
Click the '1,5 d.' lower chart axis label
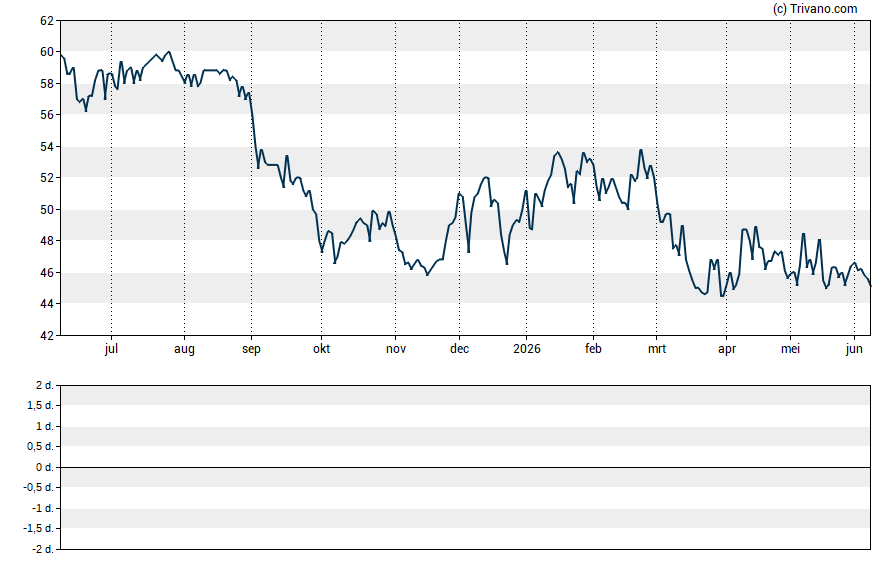40,405
